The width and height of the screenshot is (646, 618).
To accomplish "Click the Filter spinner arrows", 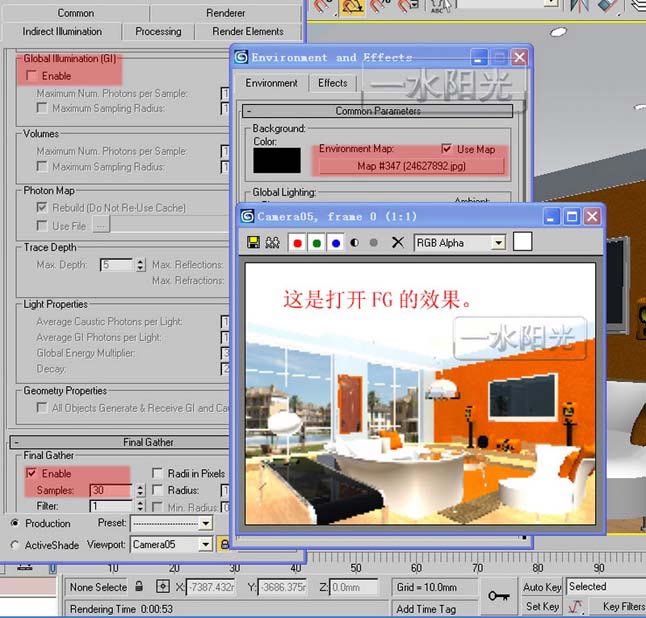I will [x=140, y=506].
